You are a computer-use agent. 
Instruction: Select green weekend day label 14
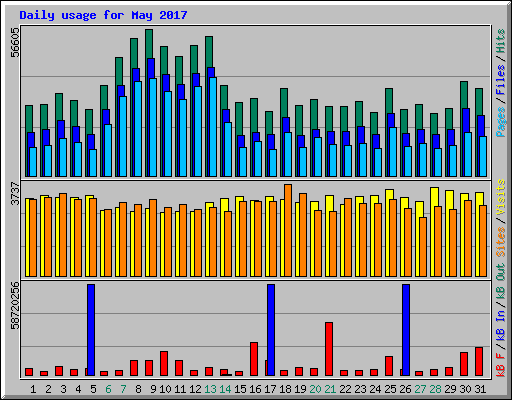[x=225, y=389]
